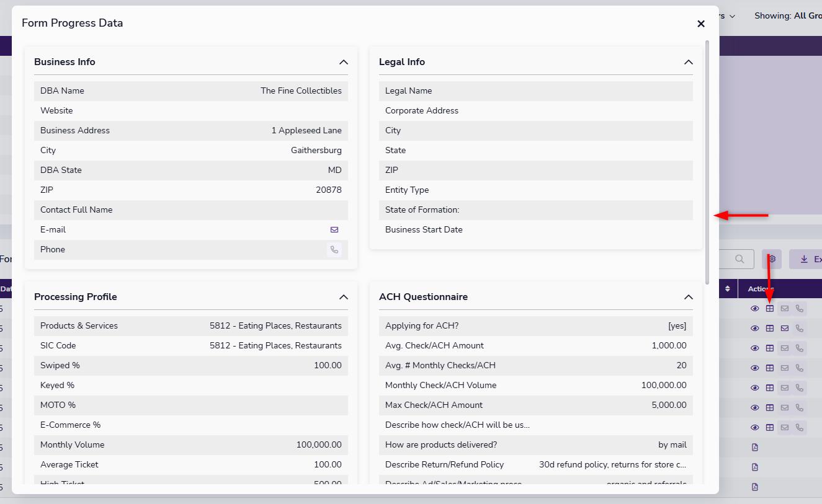Click the 'Contact Full Name' label
The image size is (822, 504).
pyautogui.click(x=76, y=210)
